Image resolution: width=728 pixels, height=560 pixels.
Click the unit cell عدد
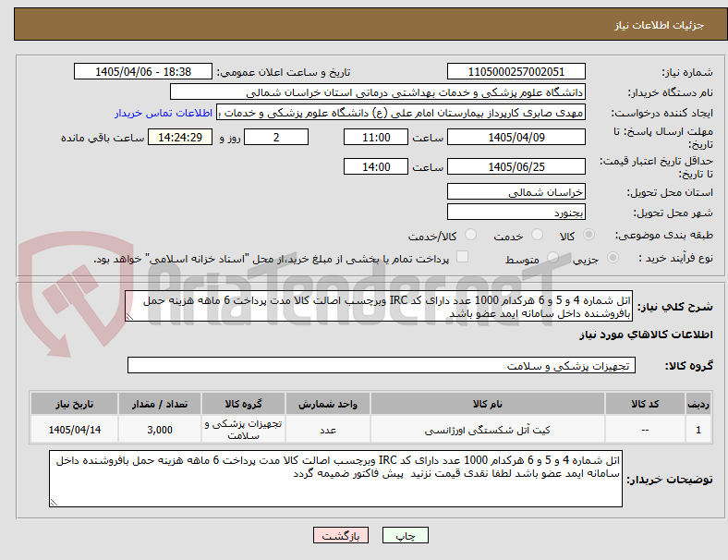328,430
